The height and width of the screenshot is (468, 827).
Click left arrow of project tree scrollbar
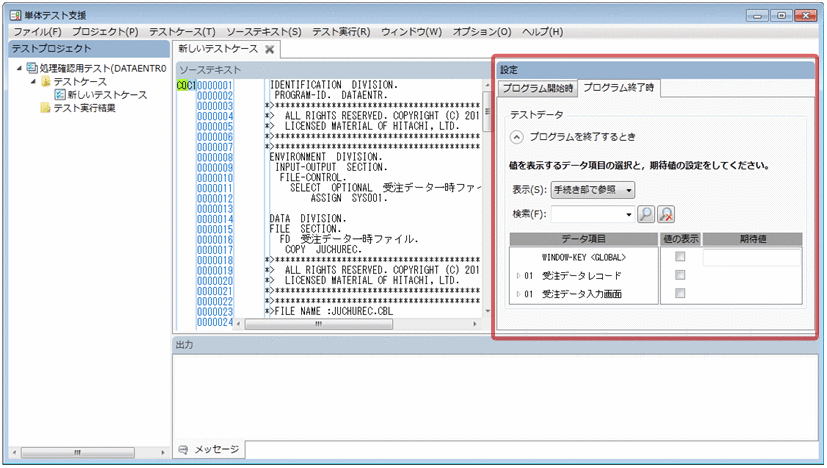click(x=14, y=453)
